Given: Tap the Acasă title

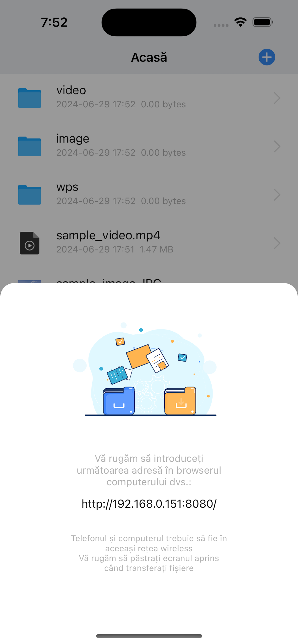Looking at the screenshot, I should (149, 57).
